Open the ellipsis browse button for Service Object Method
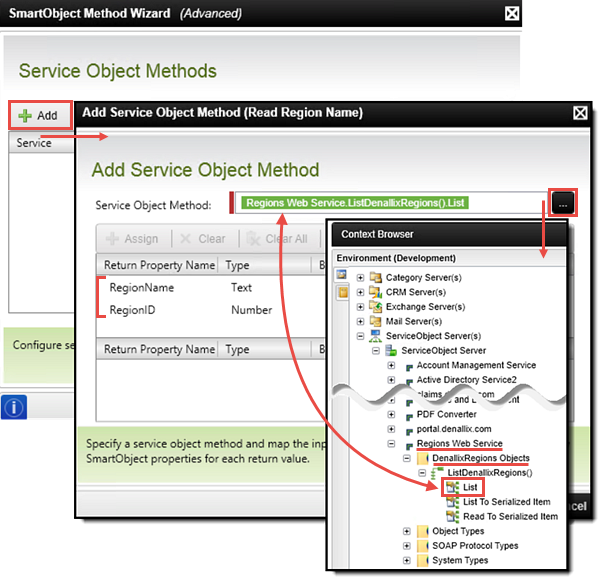 (x=563, y=203)
